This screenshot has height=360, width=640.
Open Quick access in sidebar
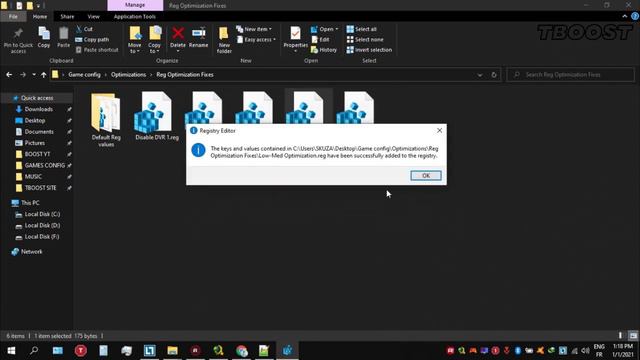pyautogui.click(x=37, y=98)
